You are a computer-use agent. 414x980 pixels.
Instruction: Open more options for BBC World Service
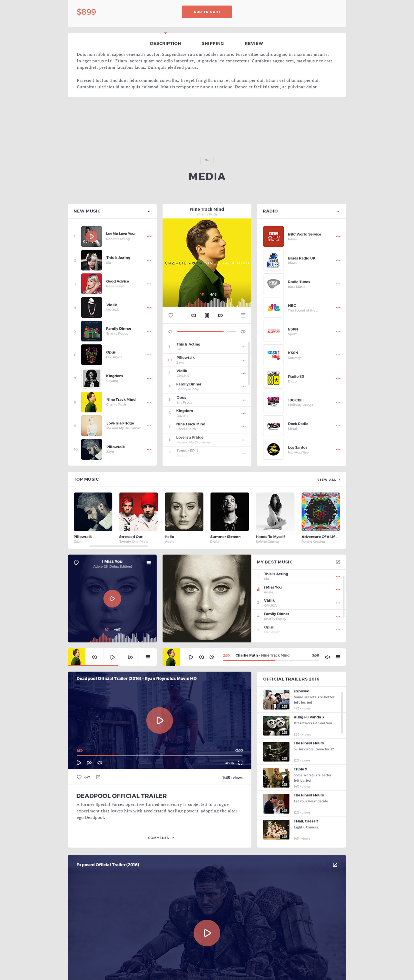coord(338,237)
